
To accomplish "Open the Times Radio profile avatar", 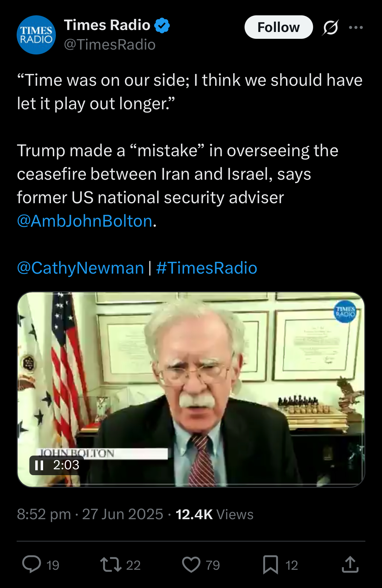I will pos(36,35).
